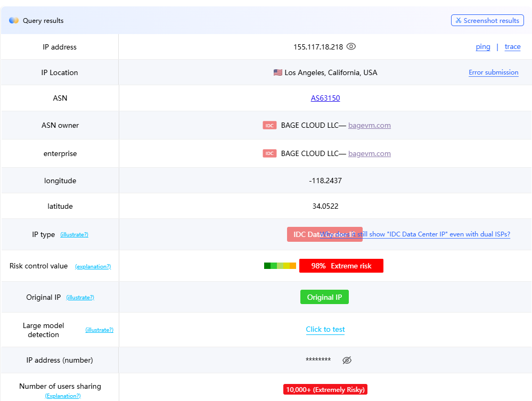Click the Query results header logo icon
Screen dimensions: 532x401
[x=14, y=20]
